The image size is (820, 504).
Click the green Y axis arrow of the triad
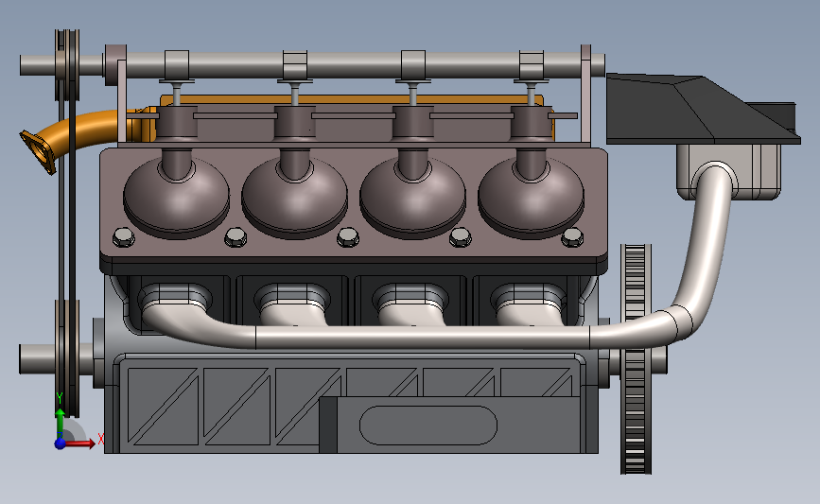60,424
